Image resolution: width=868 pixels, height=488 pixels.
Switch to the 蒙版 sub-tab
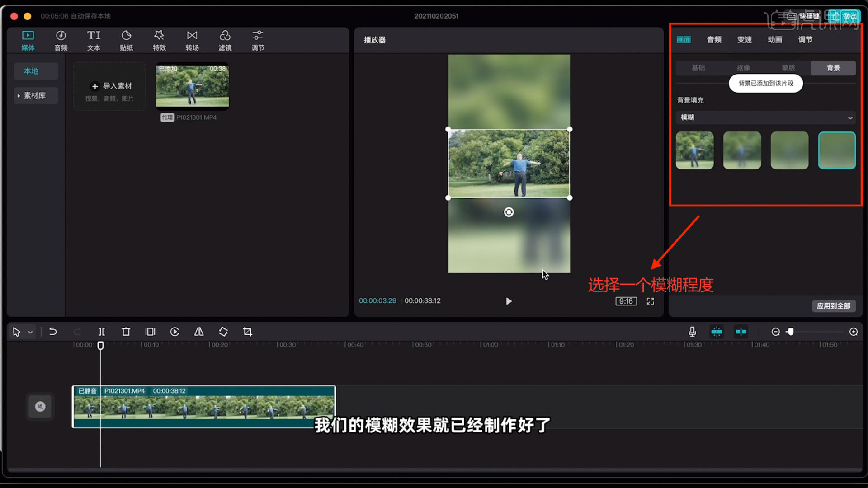click(788, 68)
